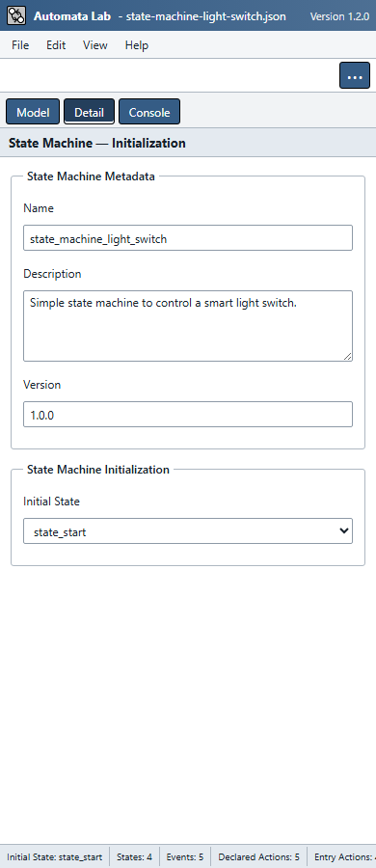Click the Automata Lab app logo icon

pyautogui.click(x=16, y=15)
